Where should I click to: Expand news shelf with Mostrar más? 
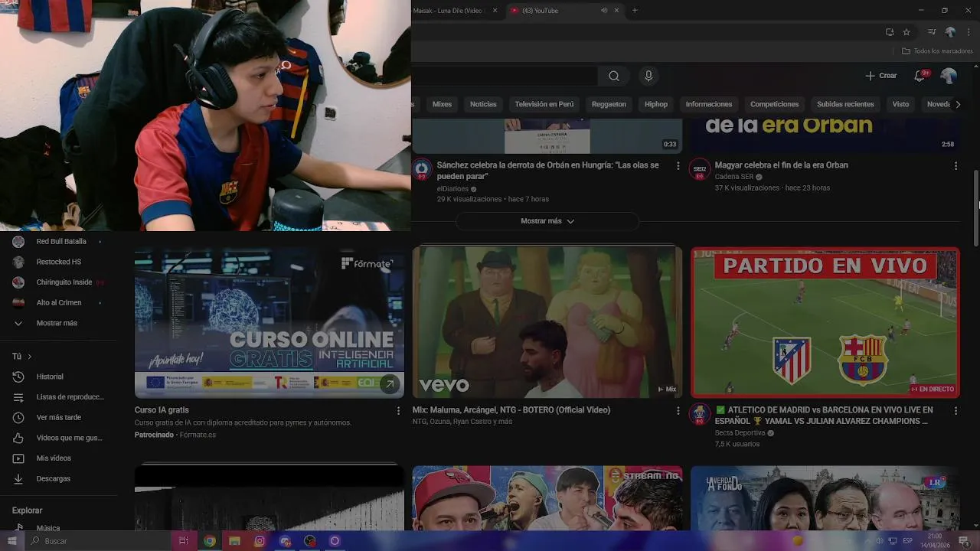pos(547,221)
